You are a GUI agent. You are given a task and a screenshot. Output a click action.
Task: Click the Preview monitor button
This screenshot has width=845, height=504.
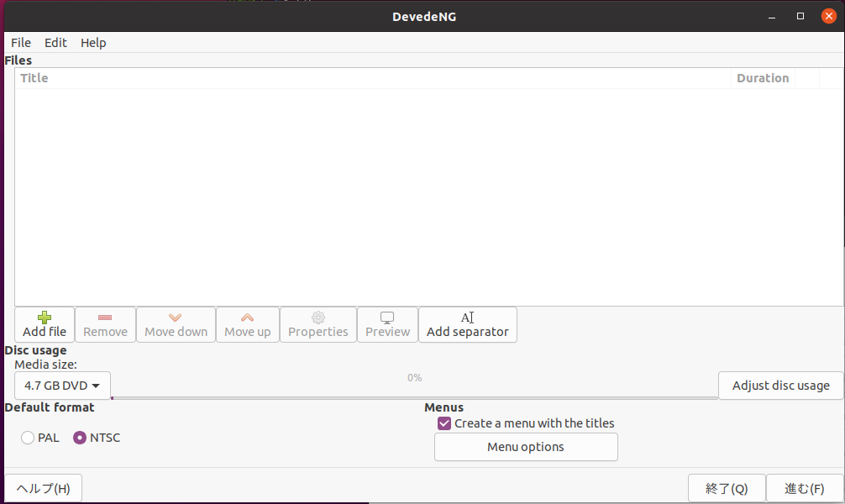point(387,324)
